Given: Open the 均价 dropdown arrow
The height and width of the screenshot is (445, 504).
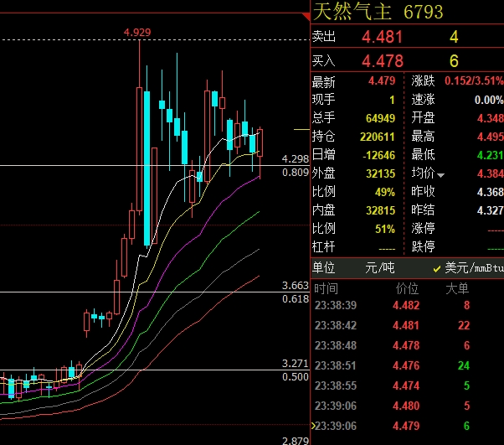Looking at the screenshot, I should pyautogui.click(x=440, y=175).
